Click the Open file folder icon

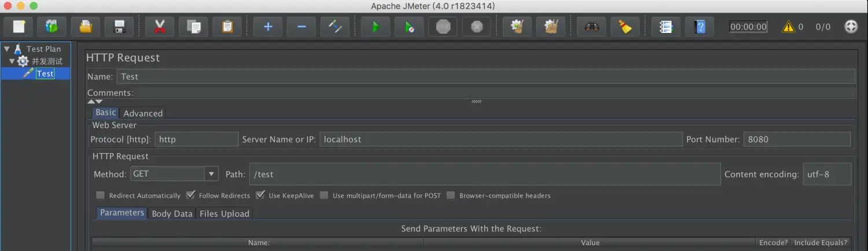click(86, 27)
